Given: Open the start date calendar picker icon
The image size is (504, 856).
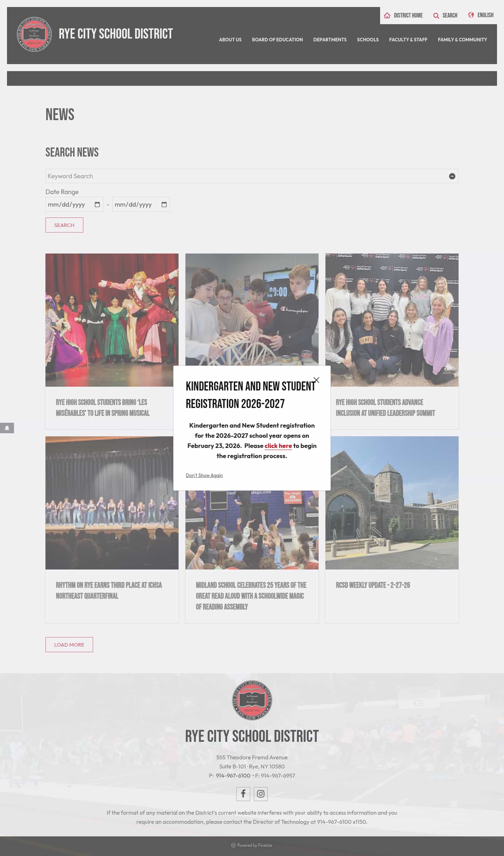Looking at the screenshot, I should 97,205.
